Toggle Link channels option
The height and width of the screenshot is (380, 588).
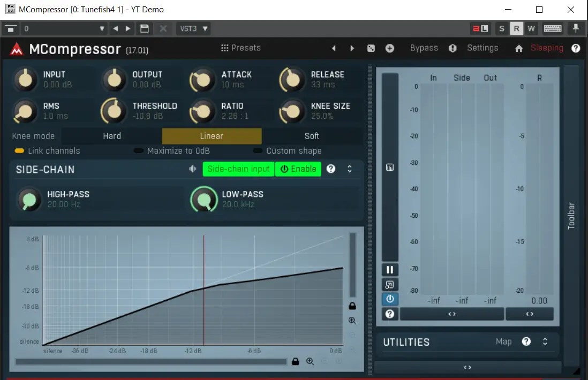pyautogui.click(x=47, y=150)
